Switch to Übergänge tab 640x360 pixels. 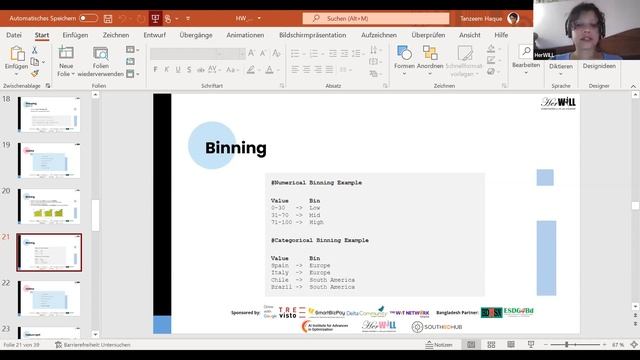point(196,35)
